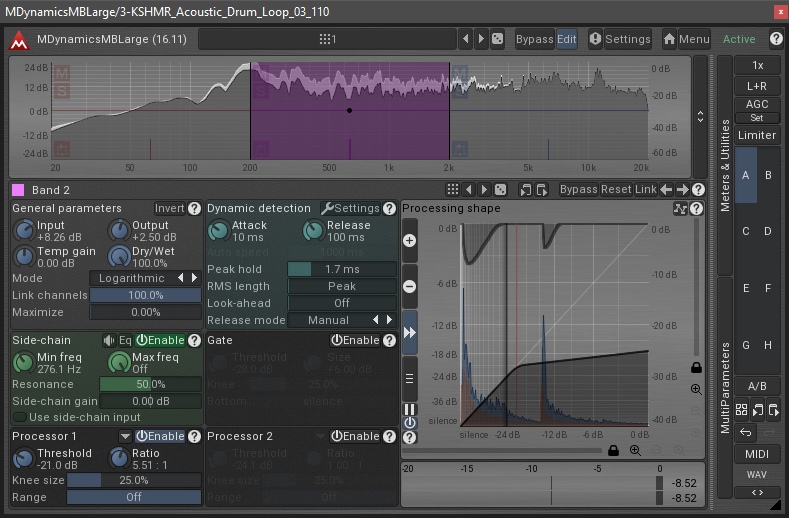Viewport: 789px width, 518px height.
Task: Load the previous preset in the top bar
Action: click(465, 39)
